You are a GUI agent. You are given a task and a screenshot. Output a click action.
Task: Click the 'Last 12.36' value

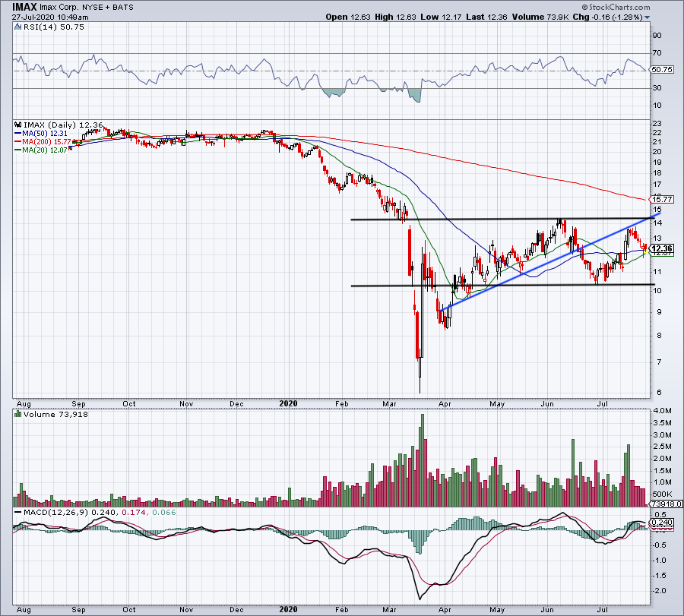[486, 17]
